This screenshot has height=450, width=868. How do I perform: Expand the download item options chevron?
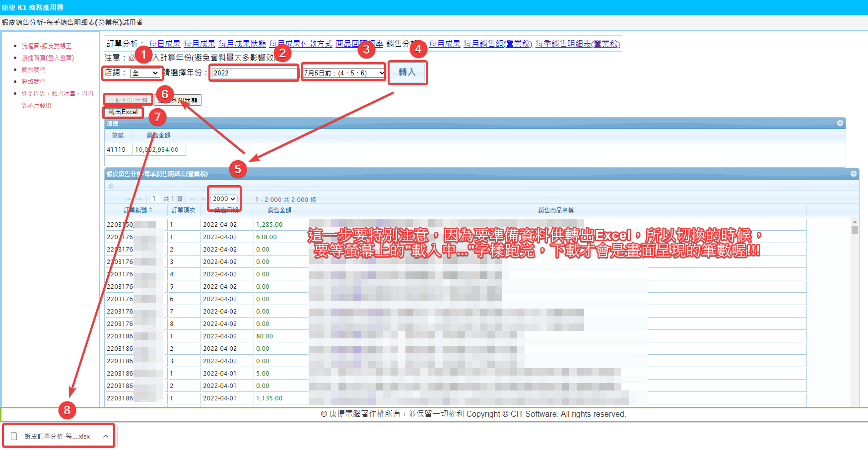coord(106,436)
